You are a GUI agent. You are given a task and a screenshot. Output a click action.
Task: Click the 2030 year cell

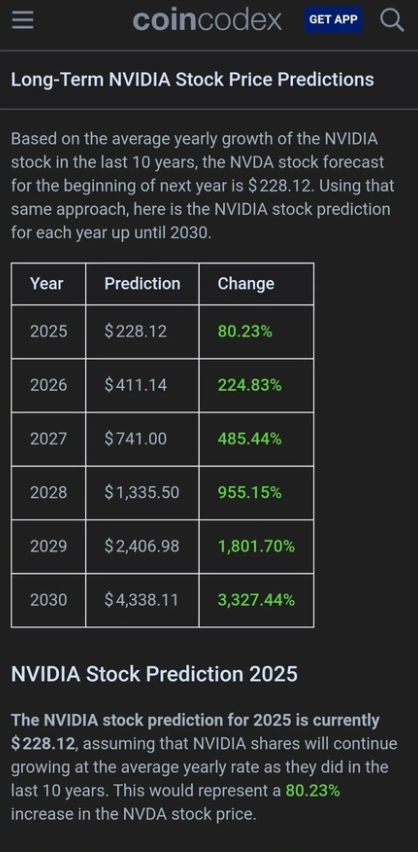coord(48,600)
